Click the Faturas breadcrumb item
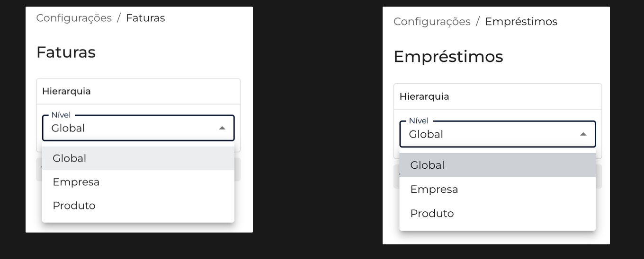The width and height of the screenshot is (644, 259). point(145,18)
